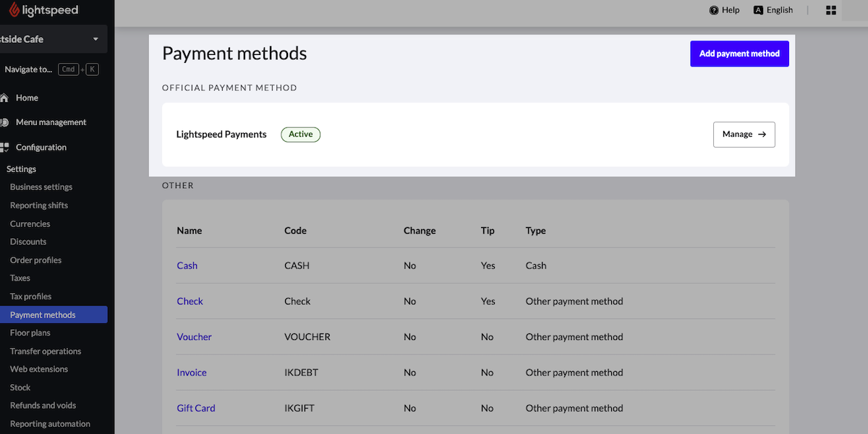868x434 pixels.
Task: Open the Voucher payment method link
Action: point(195,337)
